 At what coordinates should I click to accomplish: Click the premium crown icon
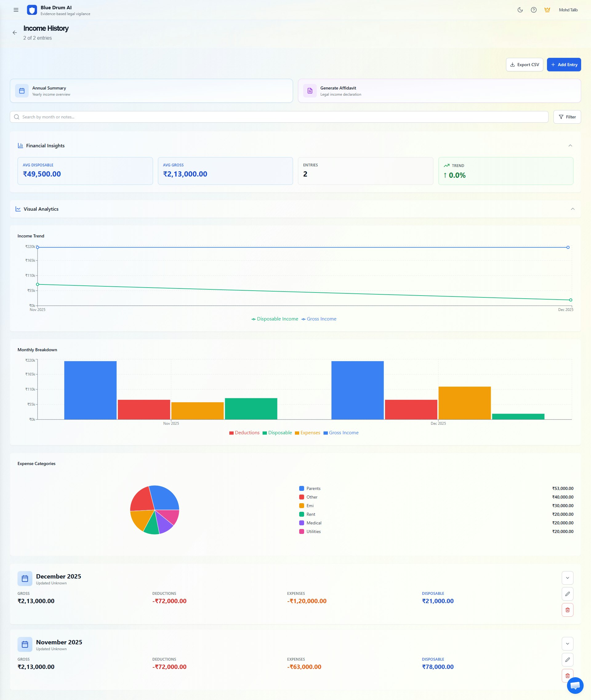pyautogui.click(x=547, y=10)
